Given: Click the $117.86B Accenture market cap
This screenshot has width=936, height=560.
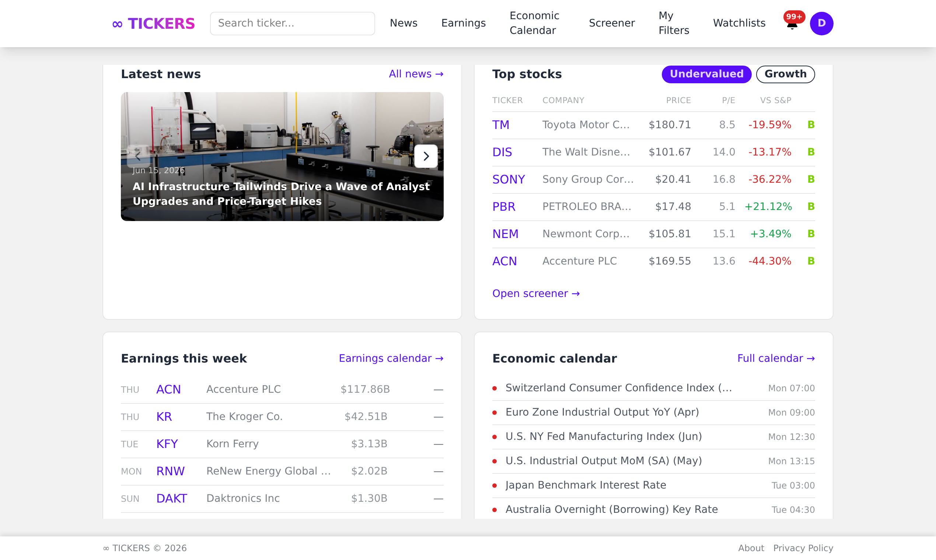Looking at the screenshot, I should point(365,389).
